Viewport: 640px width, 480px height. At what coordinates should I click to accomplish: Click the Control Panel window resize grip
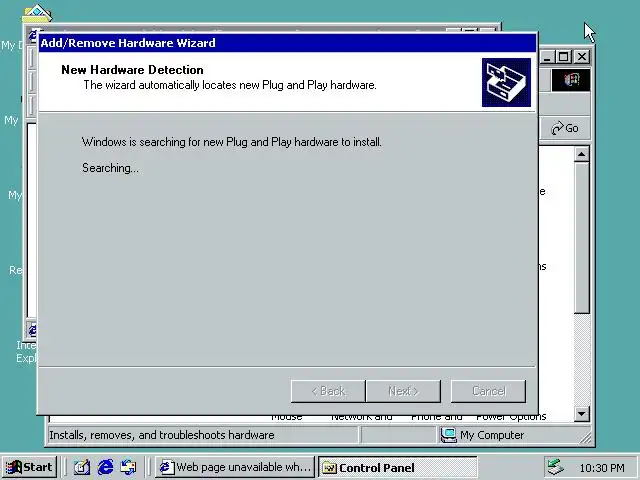click(585, 438)
